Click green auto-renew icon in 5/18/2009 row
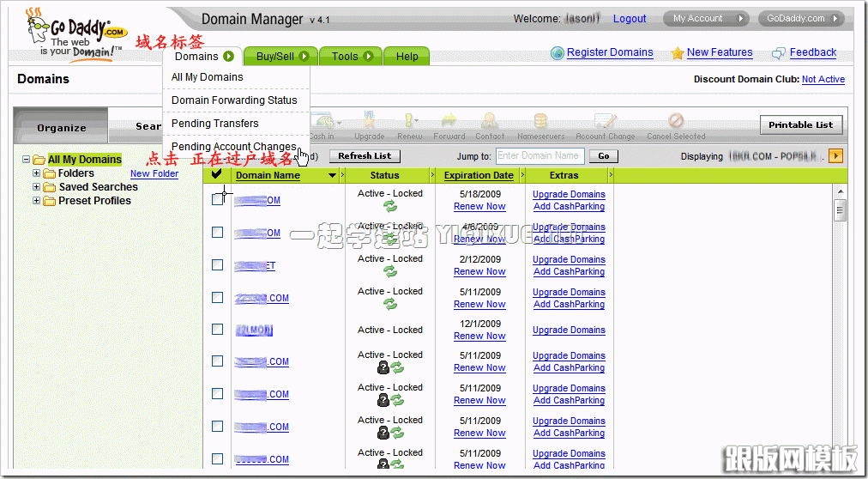This screenshot has width=868, height=479. click(390, 207)
